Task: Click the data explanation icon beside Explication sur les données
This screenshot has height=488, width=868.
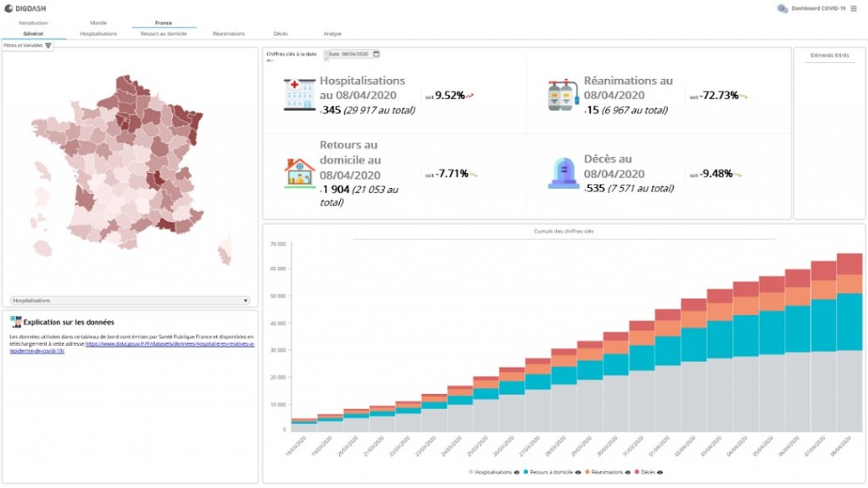Action: click(15, 322)
